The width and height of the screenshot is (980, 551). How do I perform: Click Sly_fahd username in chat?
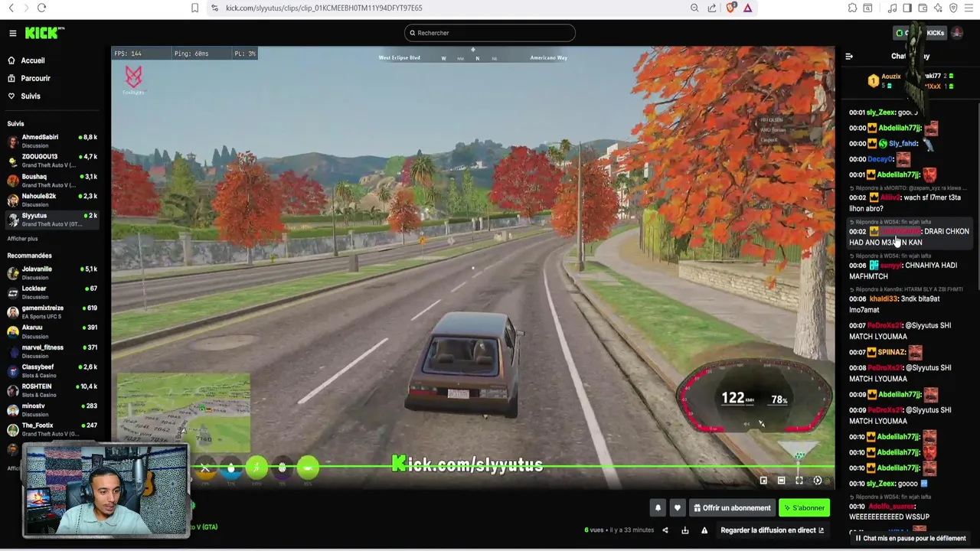coord(903,143)
